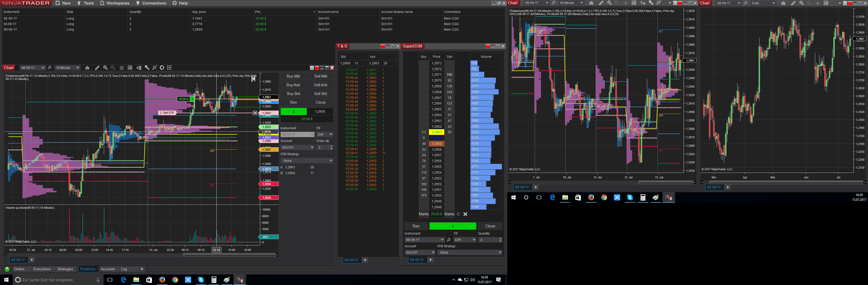Click Sell Mkt in Chart Trader
Image resolution: width=868 pixels, height=285 pixels.
[320, 76]
